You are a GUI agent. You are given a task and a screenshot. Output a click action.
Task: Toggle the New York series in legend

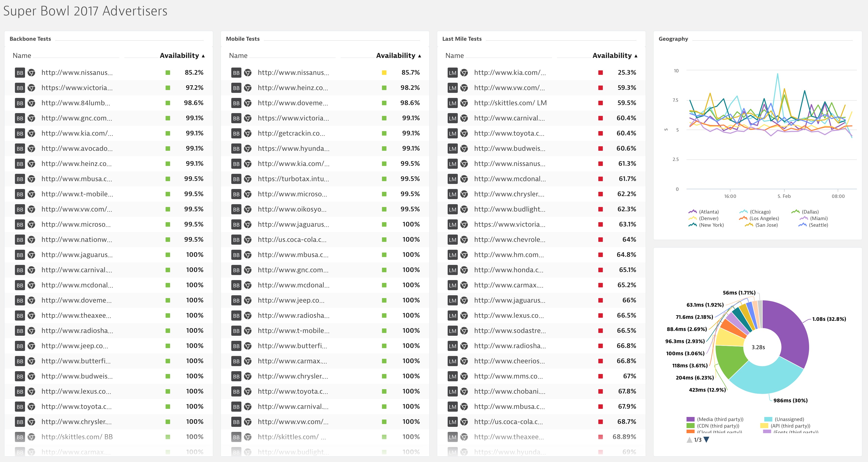pos(706,225)
